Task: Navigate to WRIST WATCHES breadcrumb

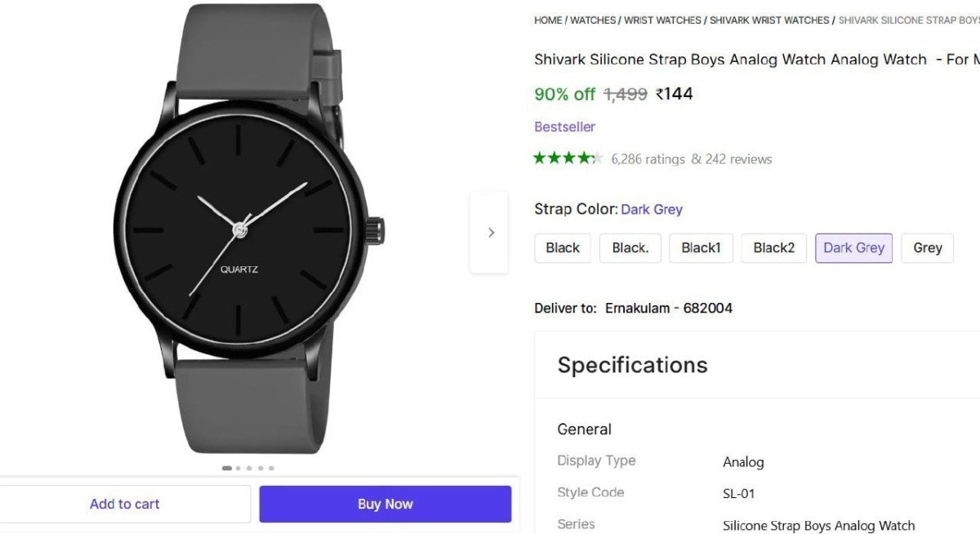Action: click(x=662, y=20)
